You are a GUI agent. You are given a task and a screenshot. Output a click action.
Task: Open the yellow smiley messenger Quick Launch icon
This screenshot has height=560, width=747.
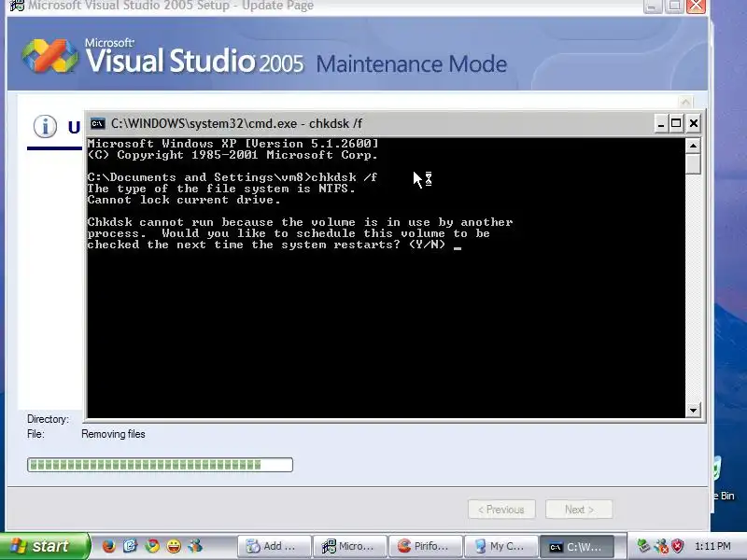(174, 546)
